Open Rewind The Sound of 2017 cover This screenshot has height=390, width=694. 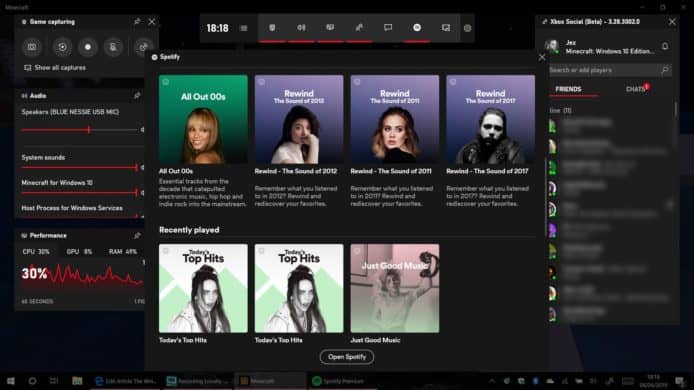(490, 119)
